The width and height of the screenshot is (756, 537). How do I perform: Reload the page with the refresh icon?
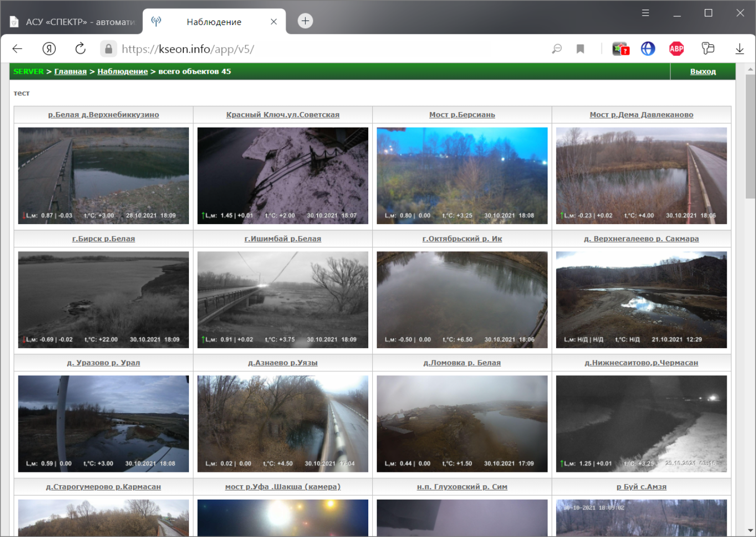[x=80, y=49]
